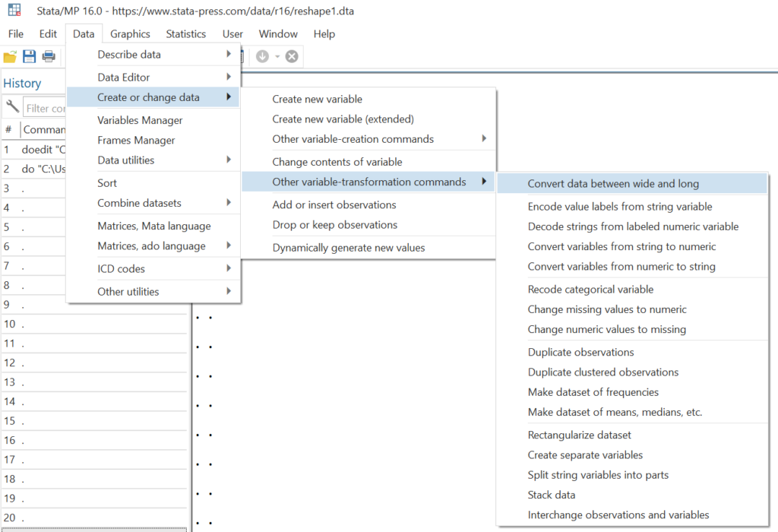
Task: Open the Window menu
Action: point(278,33)
